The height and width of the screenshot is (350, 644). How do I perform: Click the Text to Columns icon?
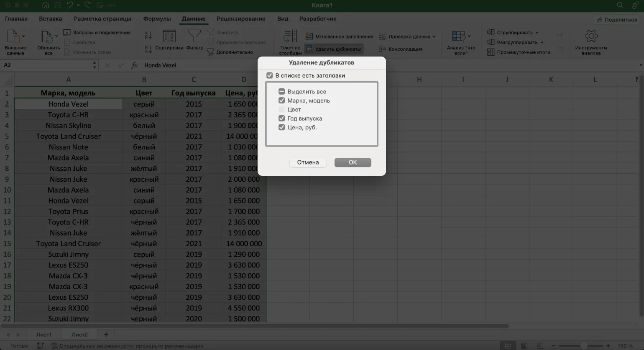tap(290, 37)
